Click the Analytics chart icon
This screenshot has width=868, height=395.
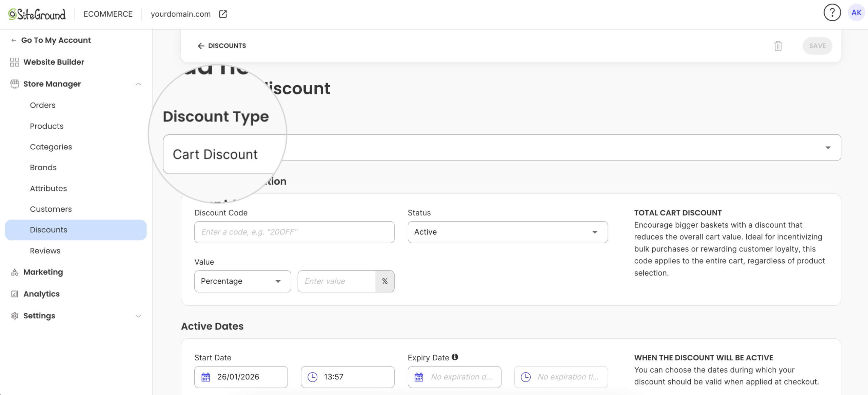click(x=15, y=294)
